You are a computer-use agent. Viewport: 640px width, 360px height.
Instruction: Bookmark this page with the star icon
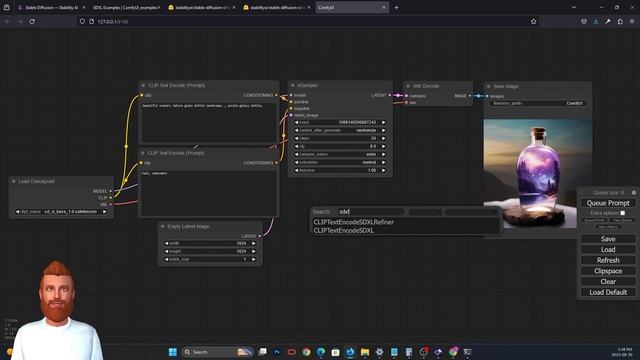[533, 21]
